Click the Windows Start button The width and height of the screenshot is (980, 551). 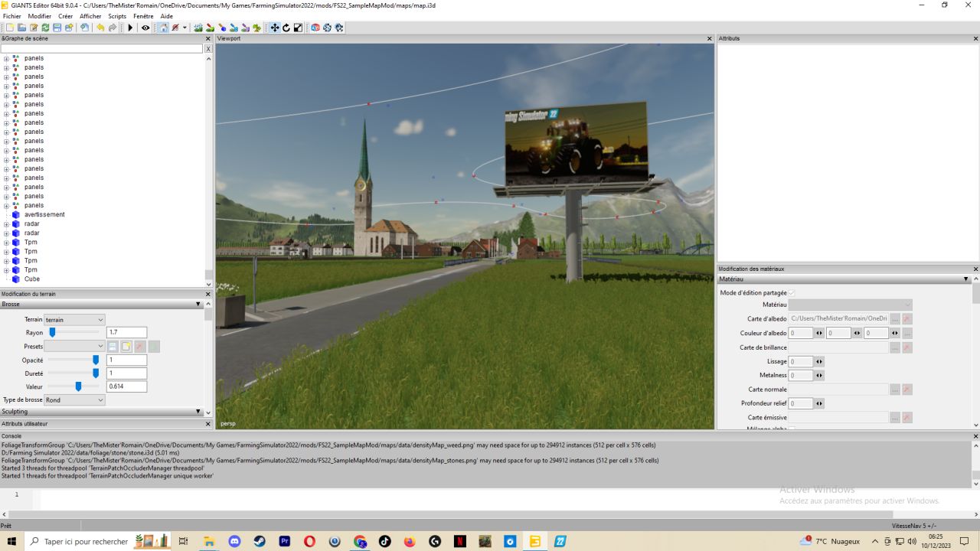point(11,541)
